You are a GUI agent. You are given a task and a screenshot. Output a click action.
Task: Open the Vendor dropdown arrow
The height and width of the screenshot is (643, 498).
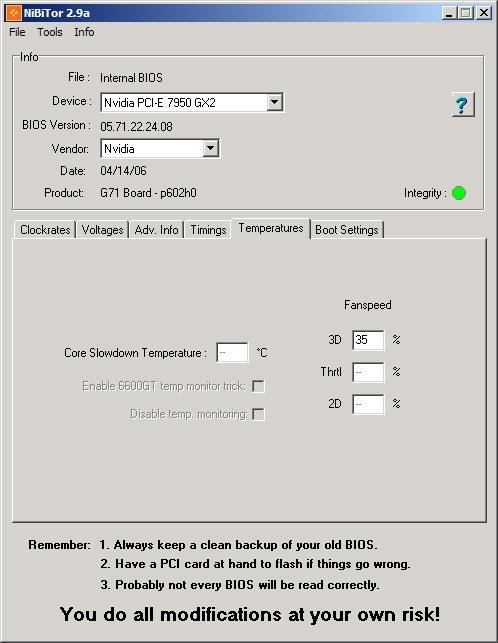(x=210, y=148)
